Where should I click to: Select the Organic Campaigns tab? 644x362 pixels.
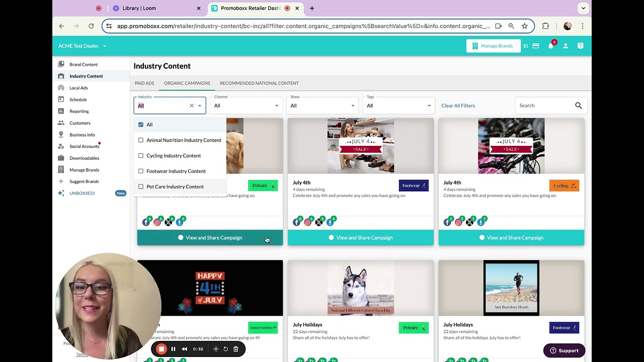click(x=187, y=83)
